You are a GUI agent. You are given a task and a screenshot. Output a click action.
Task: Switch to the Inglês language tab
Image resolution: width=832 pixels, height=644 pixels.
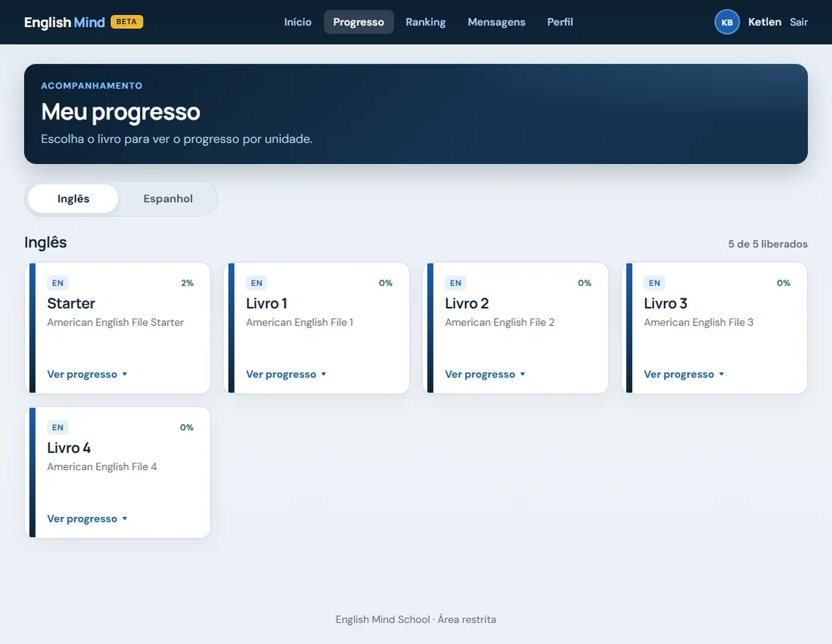(x=73, y=199)
